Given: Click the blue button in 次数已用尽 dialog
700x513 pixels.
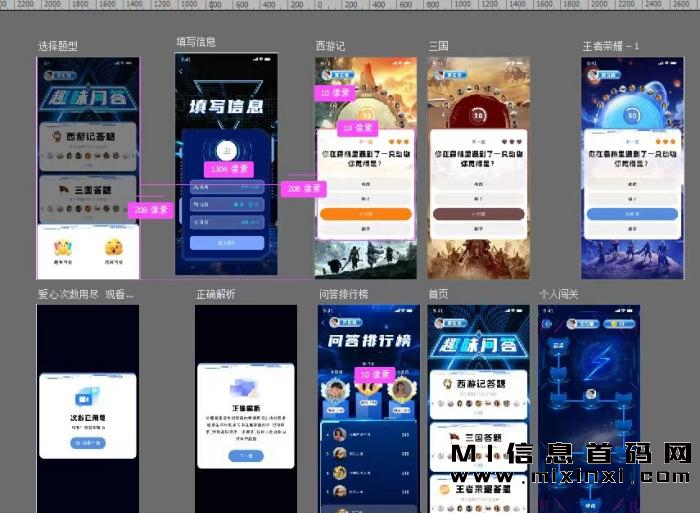Looking at the screenshot, I should pyautogui.click(x=88, y=443).
